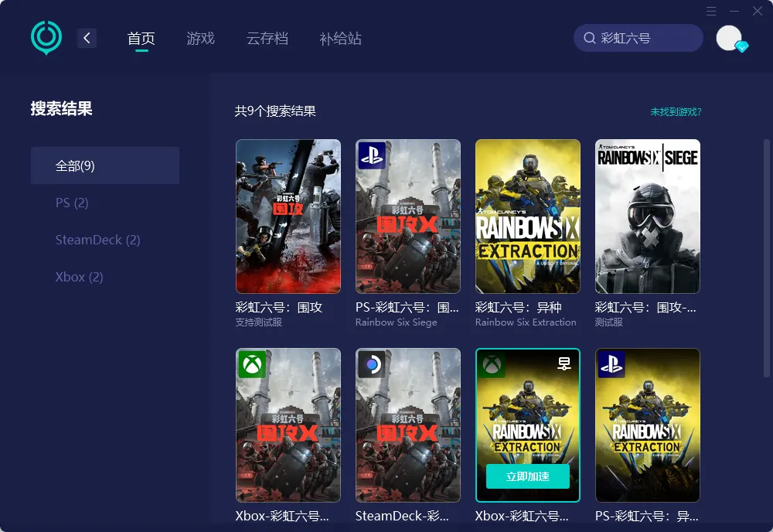Click the green accelerator logo icon
This screenshot has width=773, height=532.
(46, 37)
